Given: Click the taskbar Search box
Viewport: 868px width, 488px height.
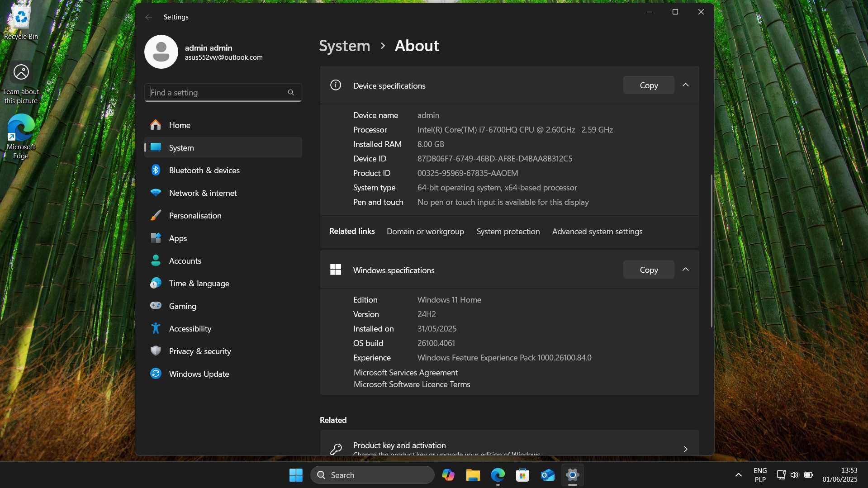Looking at the screenshot, I should pos(372,475).
